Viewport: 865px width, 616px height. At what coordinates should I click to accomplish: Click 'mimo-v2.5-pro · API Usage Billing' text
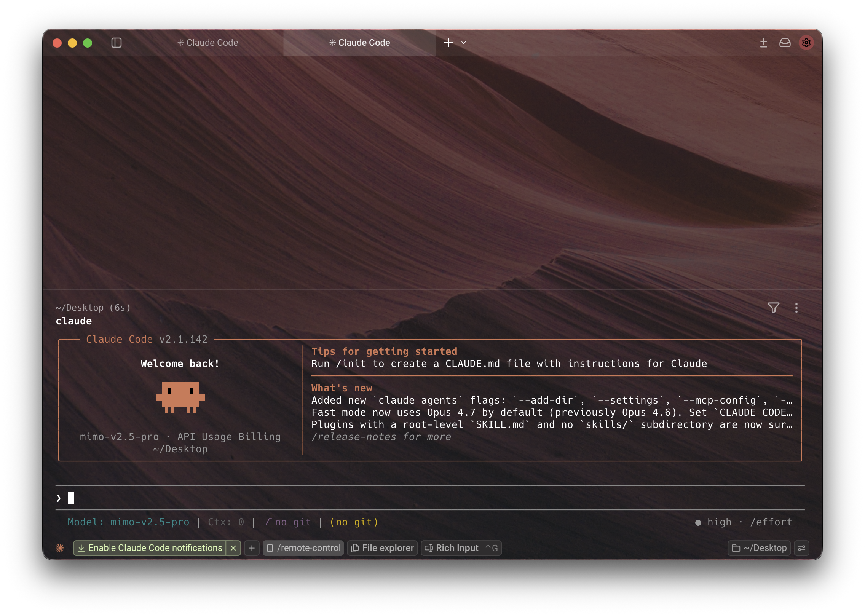coord(180,437)
